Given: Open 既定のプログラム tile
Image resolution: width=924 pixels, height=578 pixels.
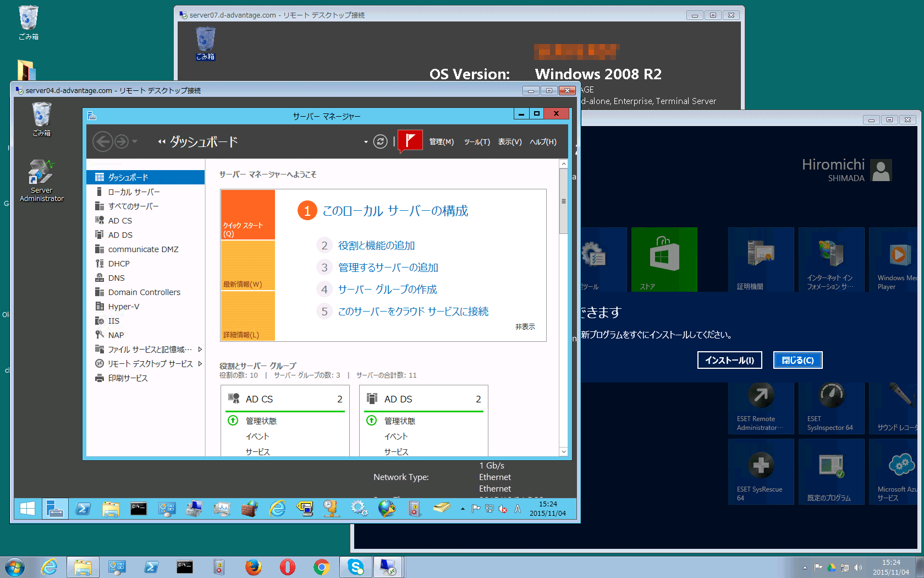Looking at the screenshot, I should tap(831, 472).
